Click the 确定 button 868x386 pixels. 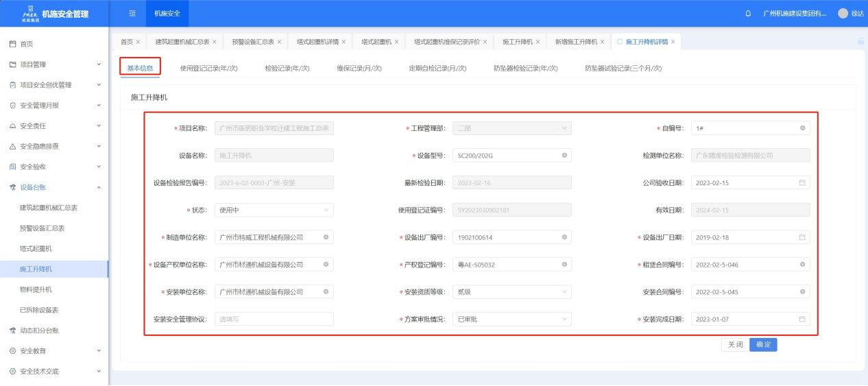pos(763,345)
